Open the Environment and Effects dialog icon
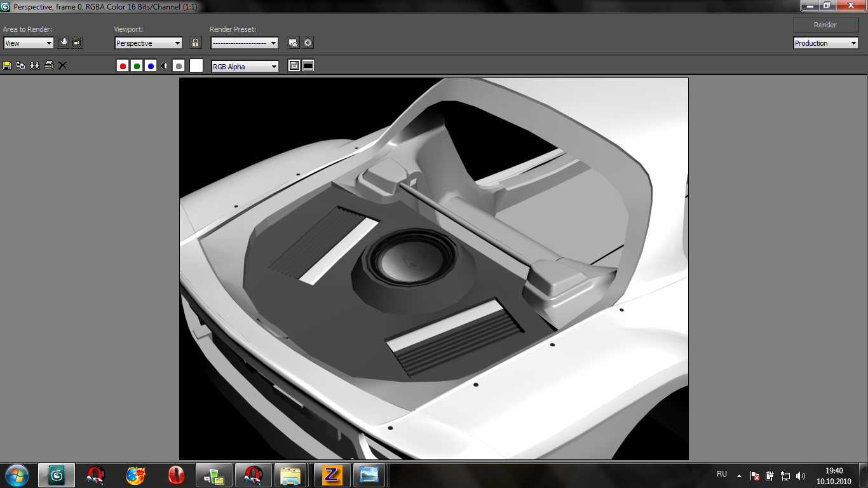868x488 pixels. (308, 43)
